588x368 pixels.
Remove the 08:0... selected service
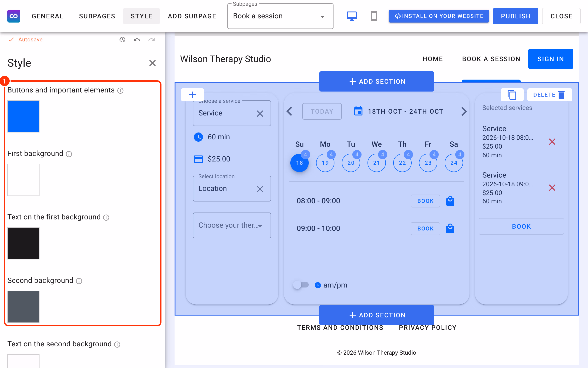coord(552,142)
